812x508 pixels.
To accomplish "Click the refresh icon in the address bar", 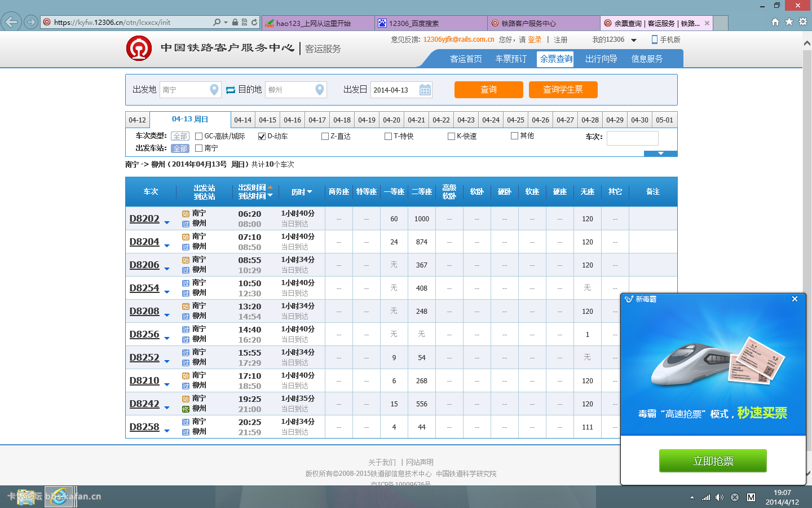I will point(254,23).
